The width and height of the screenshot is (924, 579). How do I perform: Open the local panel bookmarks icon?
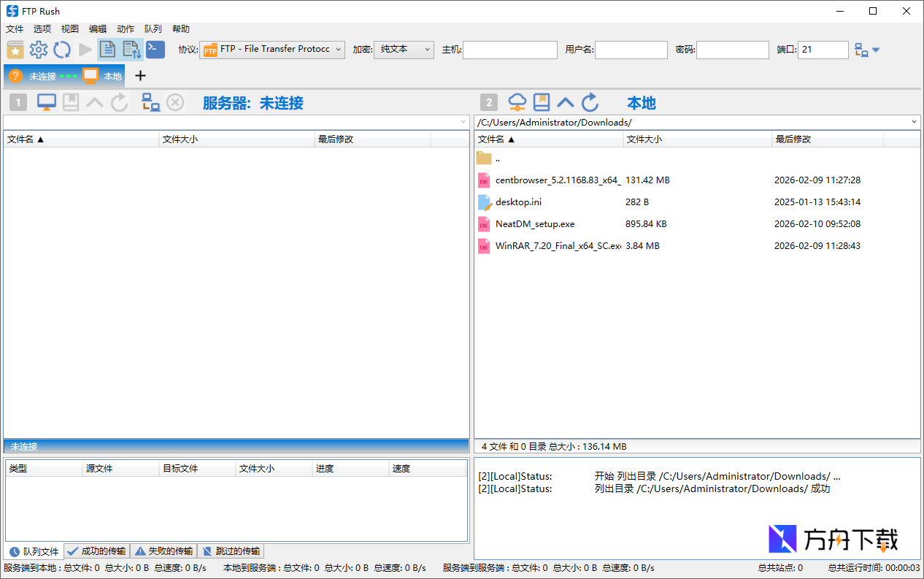click(x=541, y=102)
